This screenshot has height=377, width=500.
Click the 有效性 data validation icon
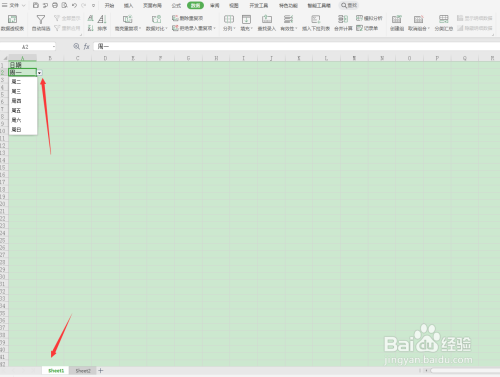point(288,19)
